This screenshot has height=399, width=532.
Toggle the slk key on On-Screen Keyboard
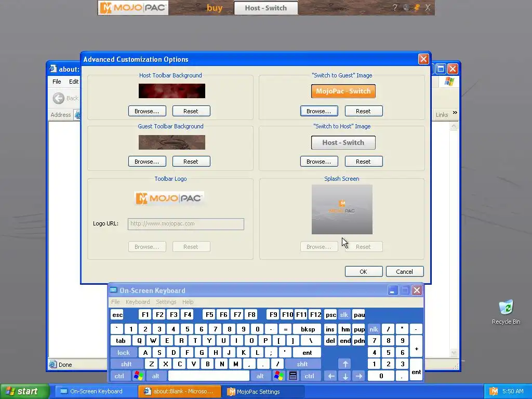[x=344, y=315]
